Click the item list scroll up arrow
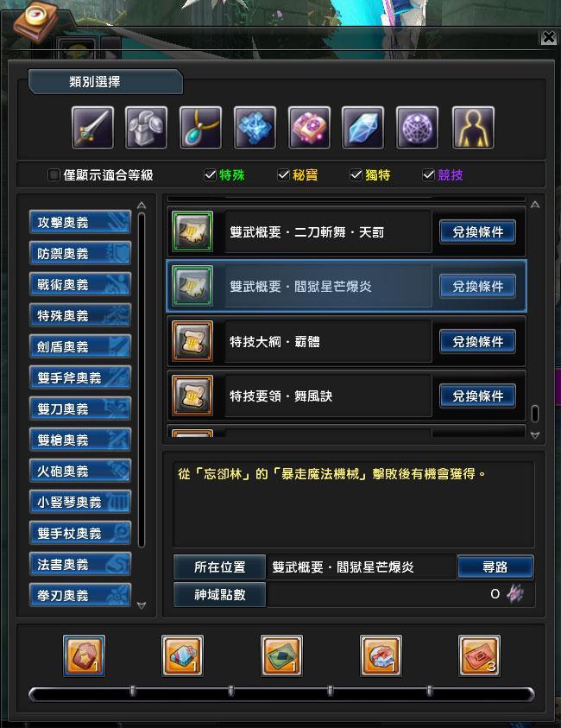561x728 pixels. (x=535, y=205)
